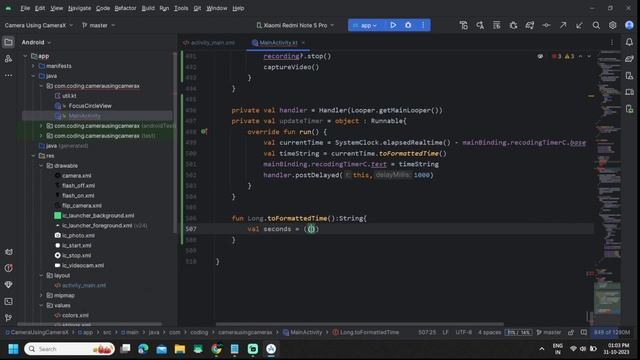Collapse the drawable folder
The width and height of the screenshot is (640, 360).
coord(41,166)
